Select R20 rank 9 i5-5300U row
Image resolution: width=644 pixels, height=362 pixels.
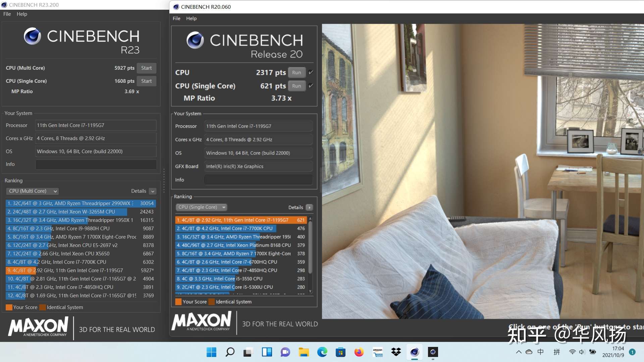point(241,287)
